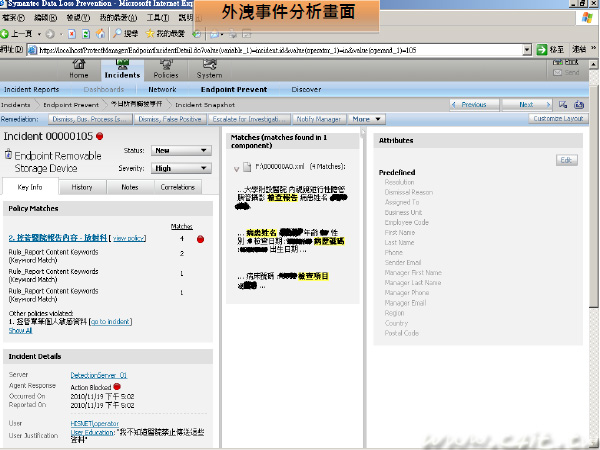Click the green Go arrow button

[541, 50]
